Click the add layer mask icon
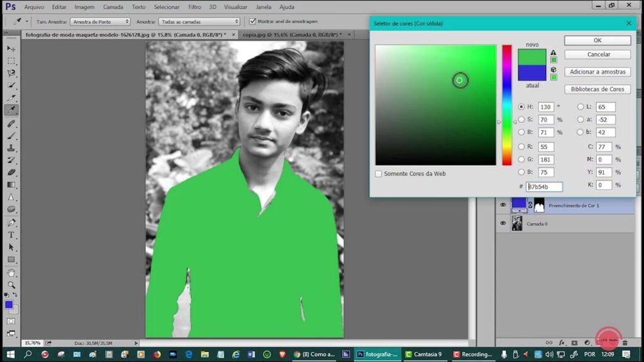 point(574,343)
